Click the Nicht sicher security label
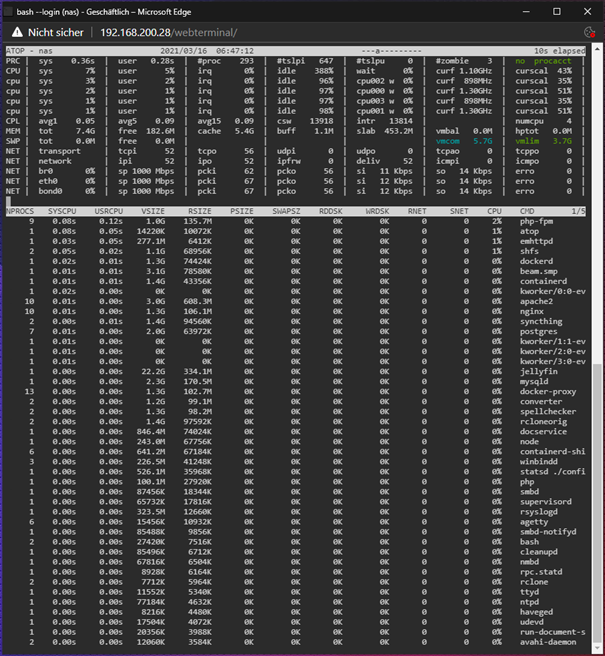 [56, 32]
